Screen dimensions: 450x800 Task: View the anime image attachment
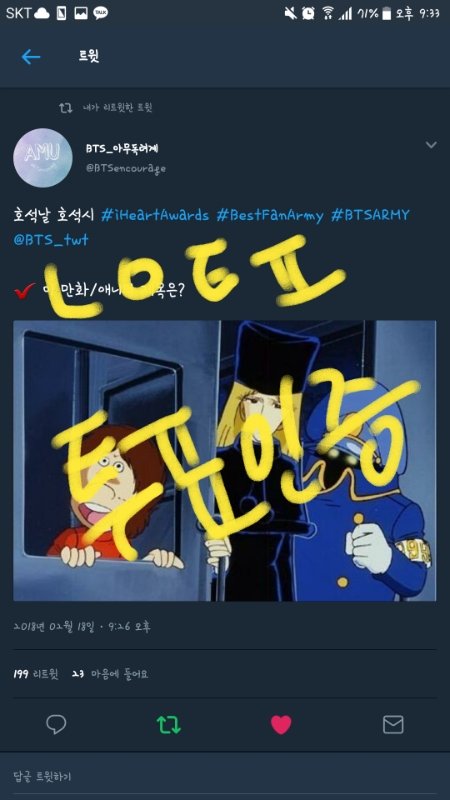pos(224,460)
